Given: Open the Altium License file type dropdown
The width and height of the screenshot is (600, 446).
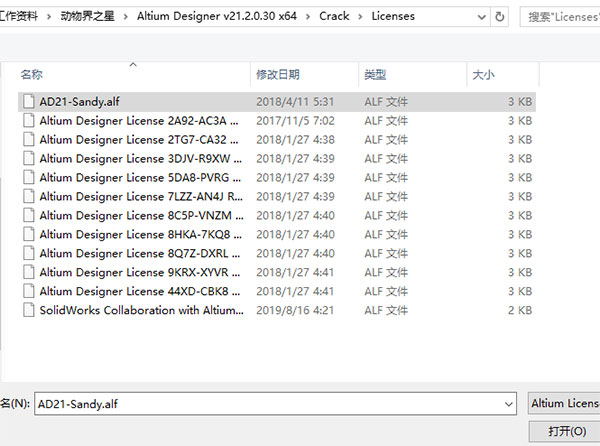Looking at the screenshot, I should pyautogui.click(x=564, y=403).
